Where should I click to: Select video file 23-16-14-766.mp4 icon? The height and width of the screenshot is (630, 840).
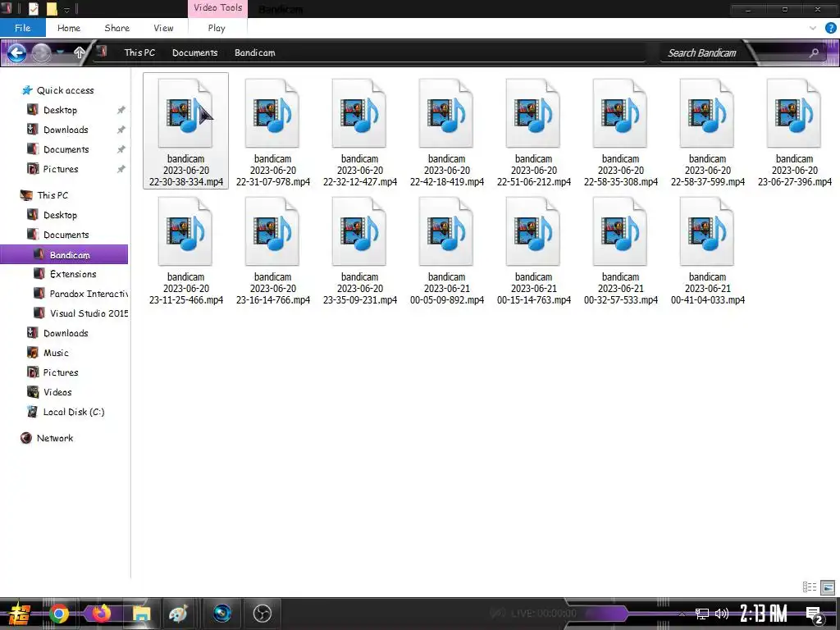tap(272, 231)
